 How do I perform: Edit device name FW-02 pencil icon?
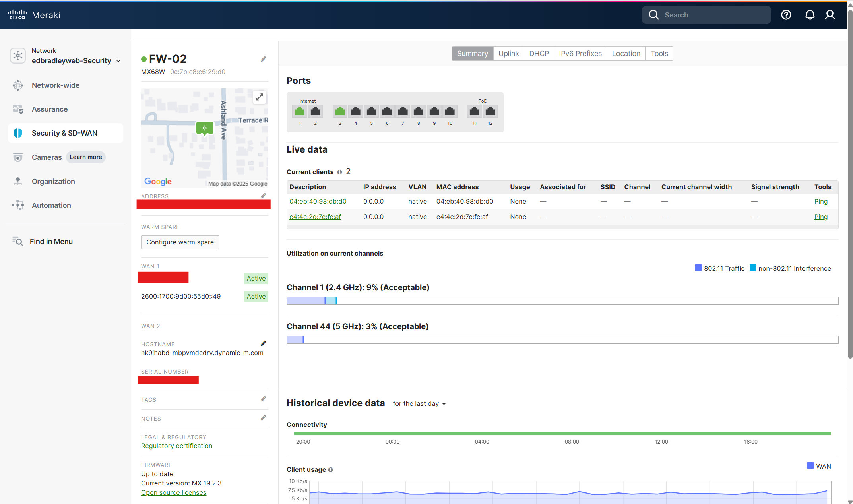(263, 59)
